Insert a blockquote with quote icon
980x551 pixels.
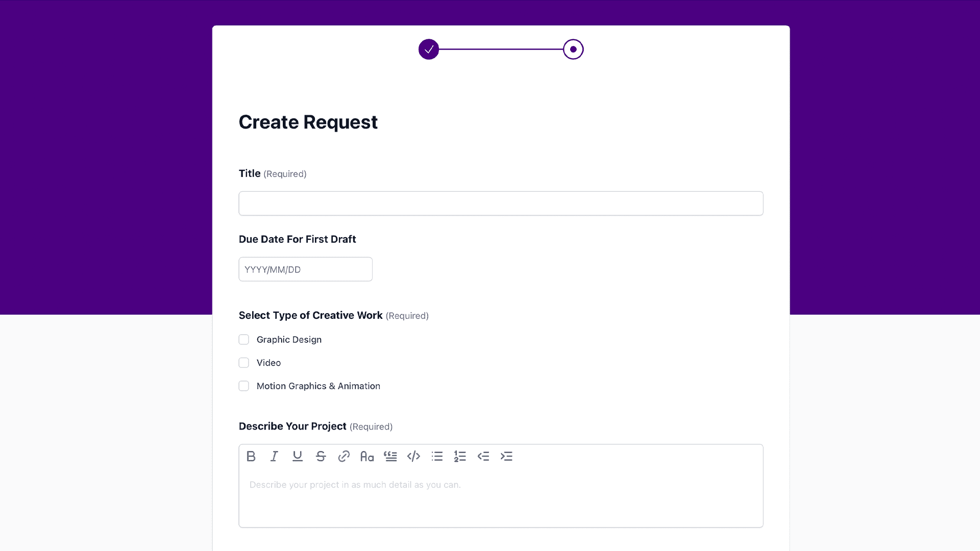tap(390, 456)
